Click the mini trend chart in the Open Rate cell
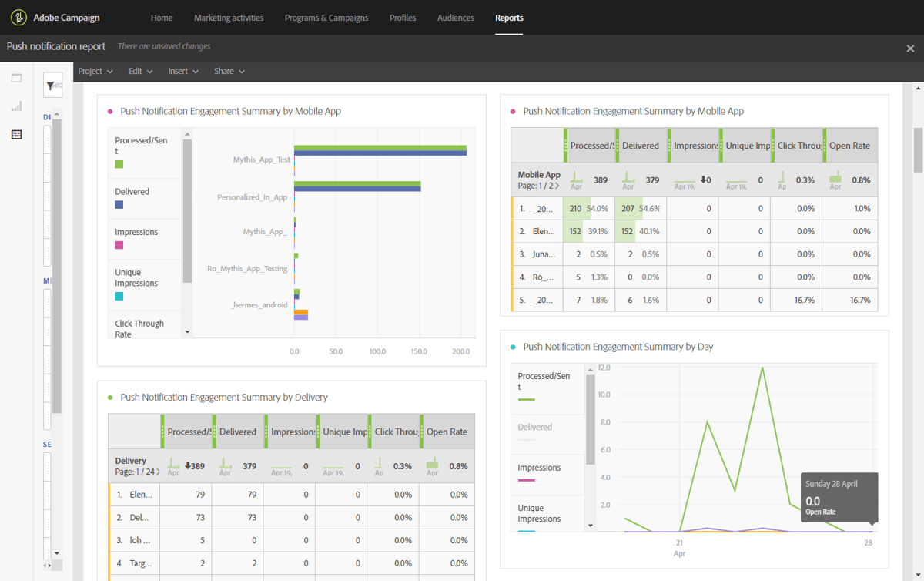924x581 pixels. coord(835,180)
